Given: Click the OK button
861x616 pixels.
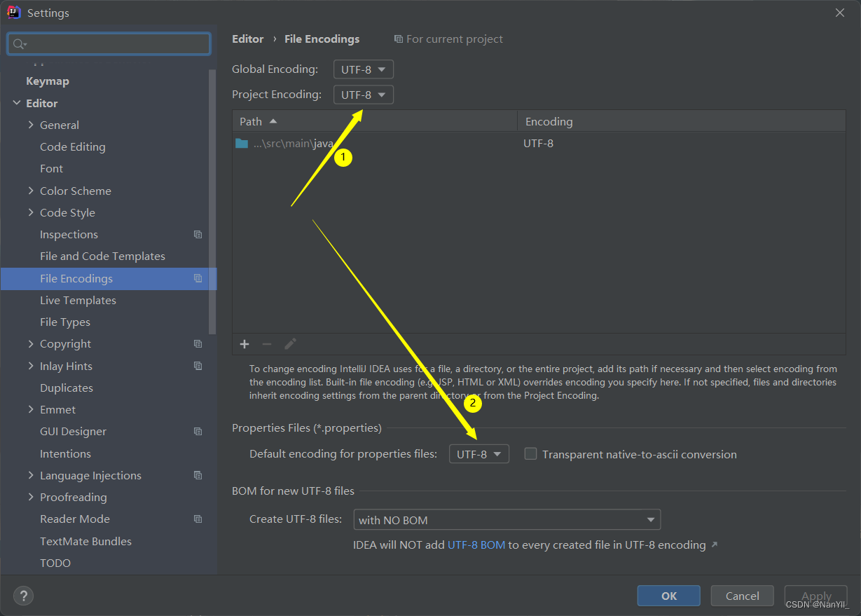Looking at the screenshot, I should click(x=669, y=596).
